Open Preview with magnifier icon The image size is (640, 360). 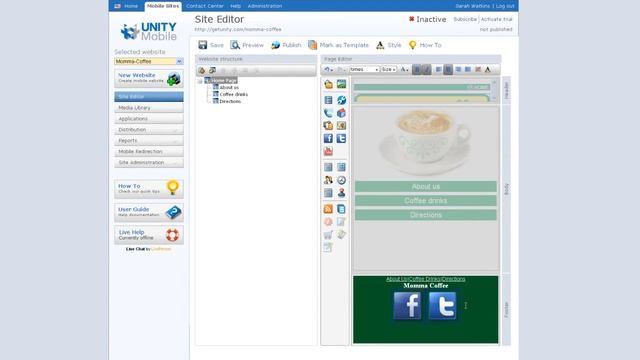(x=235, y=45)
